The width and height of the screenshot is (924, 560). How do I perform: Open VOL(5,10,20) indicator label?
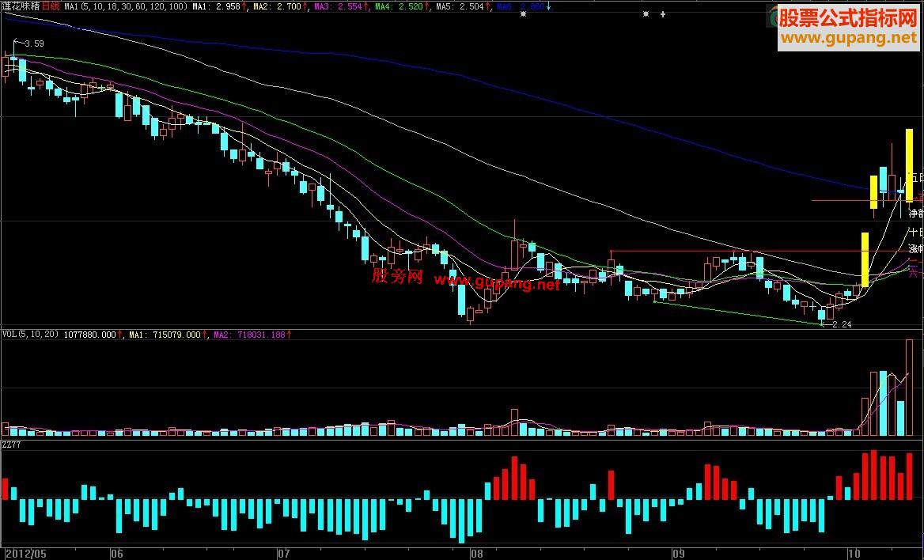coord(30,335)
